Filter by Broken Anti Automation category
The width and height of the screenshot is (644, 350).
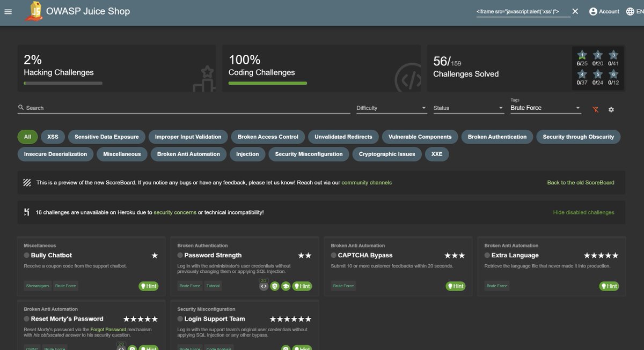tap(188, 154)
